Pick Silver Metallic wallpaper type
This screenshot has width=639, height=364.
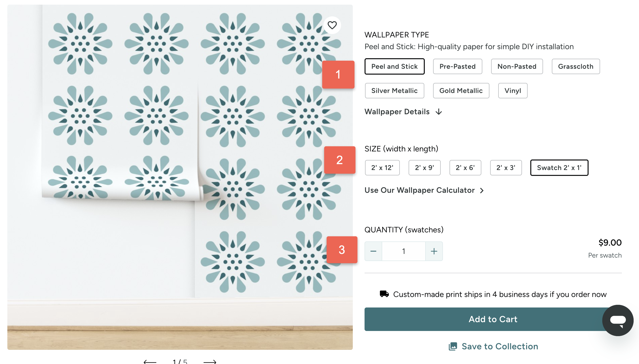pyautogui.click(x=394, y=91)
